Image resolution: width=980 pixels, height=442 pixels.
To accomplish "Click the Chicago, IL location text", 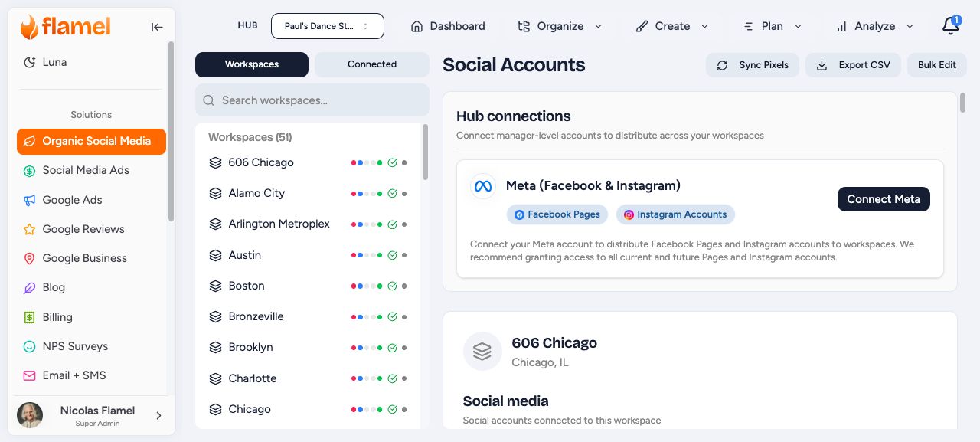I will [540, 362].
